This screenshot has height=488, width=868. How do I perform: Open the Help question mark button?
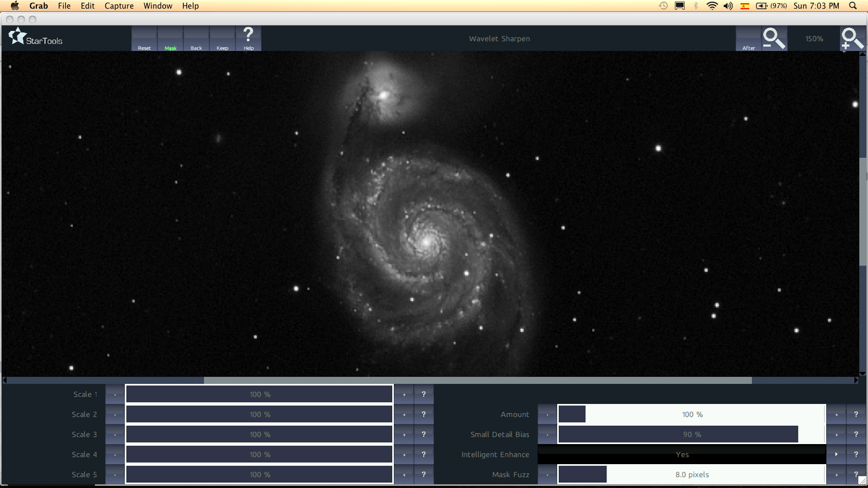pyautogui.click(x=248, y=38)
